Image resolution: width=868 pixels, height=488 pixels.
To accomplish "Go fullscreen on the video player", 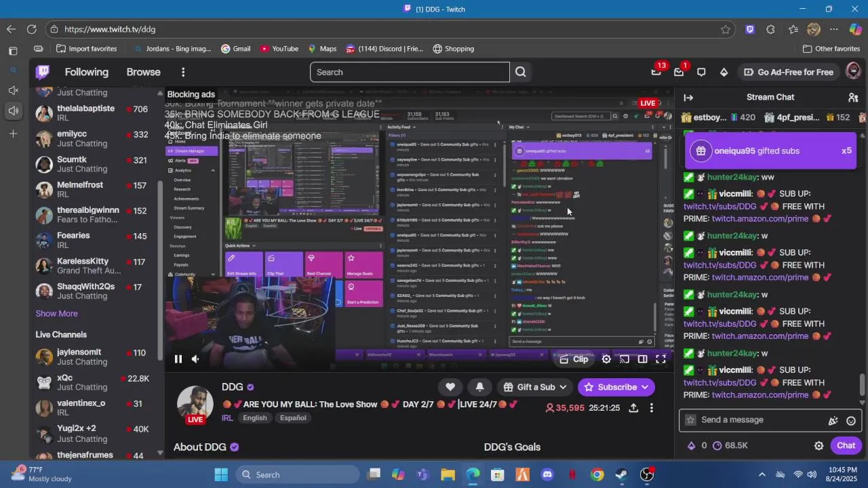I will 660,359.
